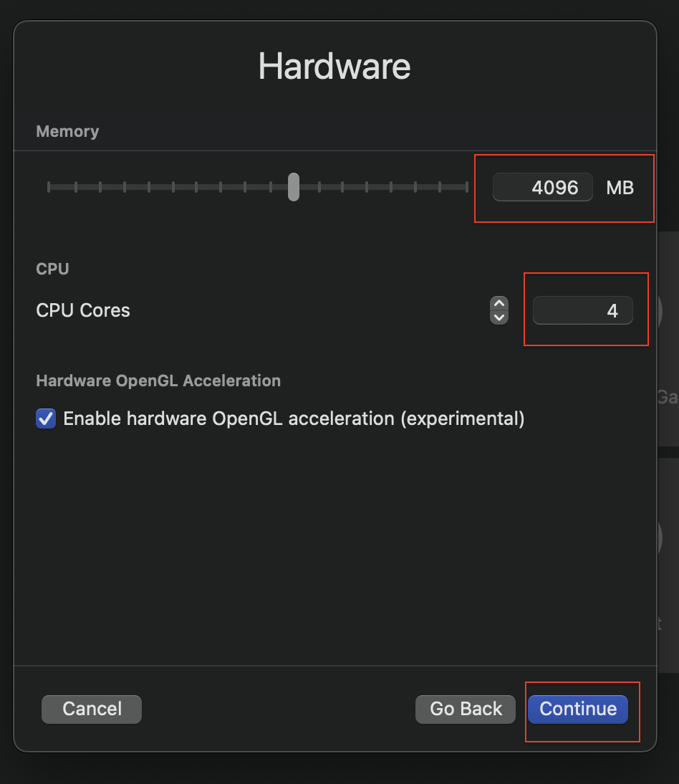This screenshot has width=679, height=784.
Task: Click the MB unit label
Action: (x=620, y=188)
